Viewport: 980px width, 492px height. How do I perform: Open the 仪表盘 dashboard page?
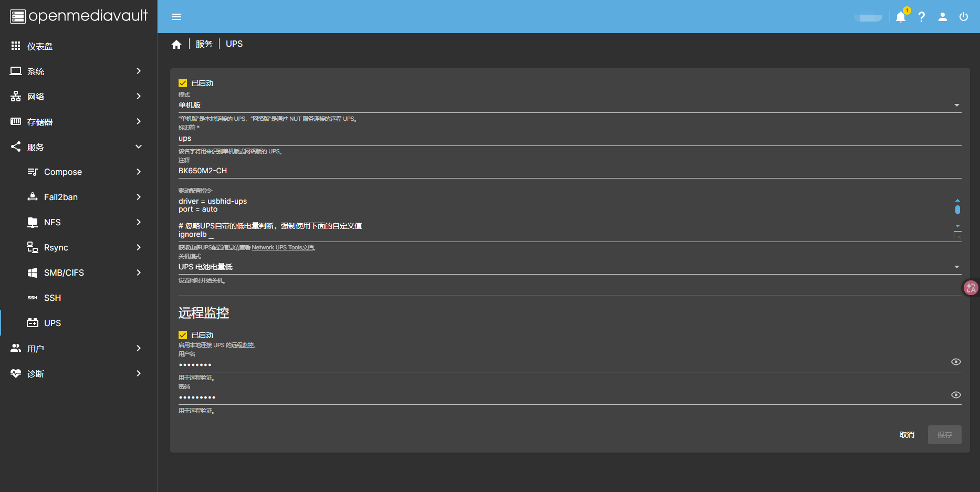click(x=79, y=46)
